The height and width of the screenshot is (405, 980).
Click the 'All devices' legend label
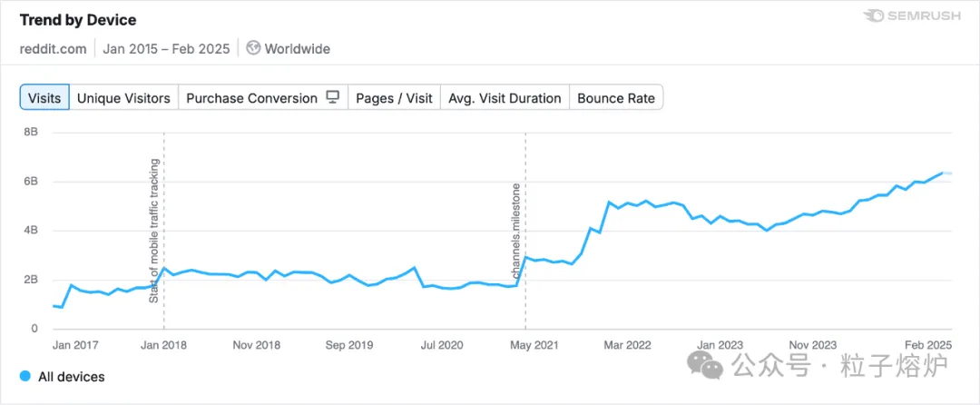coord(72,377)
